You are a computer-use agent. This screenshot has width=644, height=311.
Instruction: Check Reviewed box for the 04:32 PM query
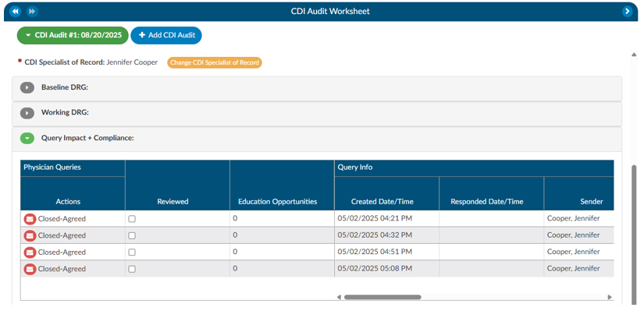click(132, 236)
